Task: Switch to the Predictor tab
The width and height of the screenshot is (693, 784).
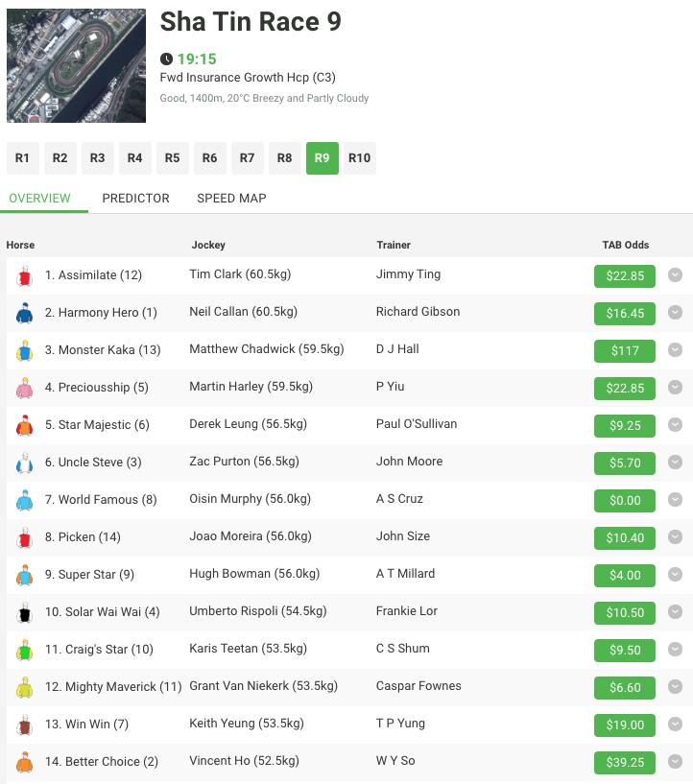Action: [x=135, y=198]
